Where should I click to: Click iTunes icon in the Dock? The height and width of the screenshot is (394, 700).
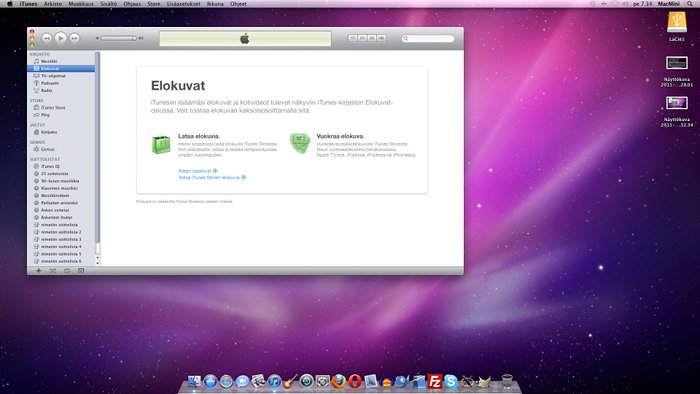[x=275, y=382]
